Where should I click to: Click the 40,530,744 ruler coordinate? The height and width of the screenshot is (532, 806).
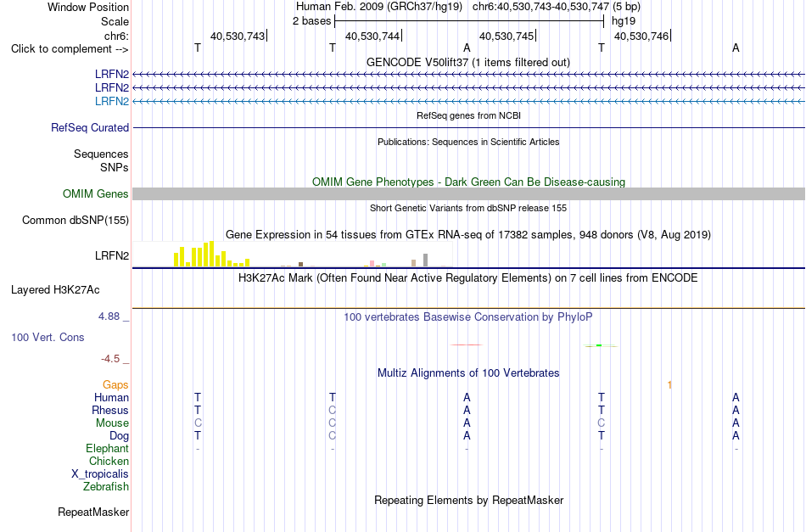click(x=372, y=36)
